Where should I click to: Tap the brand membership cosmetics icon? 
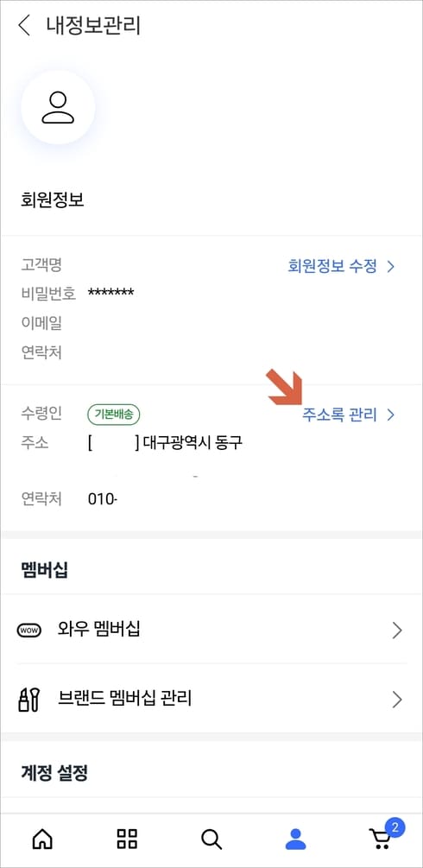click(x=28, y=700)
